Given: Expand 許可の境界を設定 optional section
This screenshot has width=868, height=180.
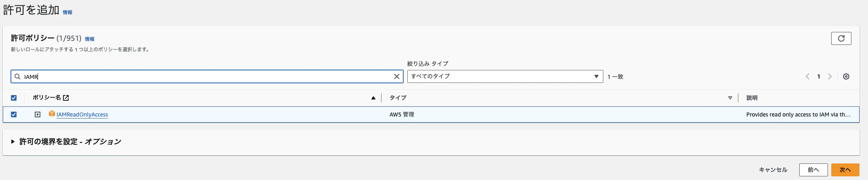Looking at the screenshot, I should point(13,142).
